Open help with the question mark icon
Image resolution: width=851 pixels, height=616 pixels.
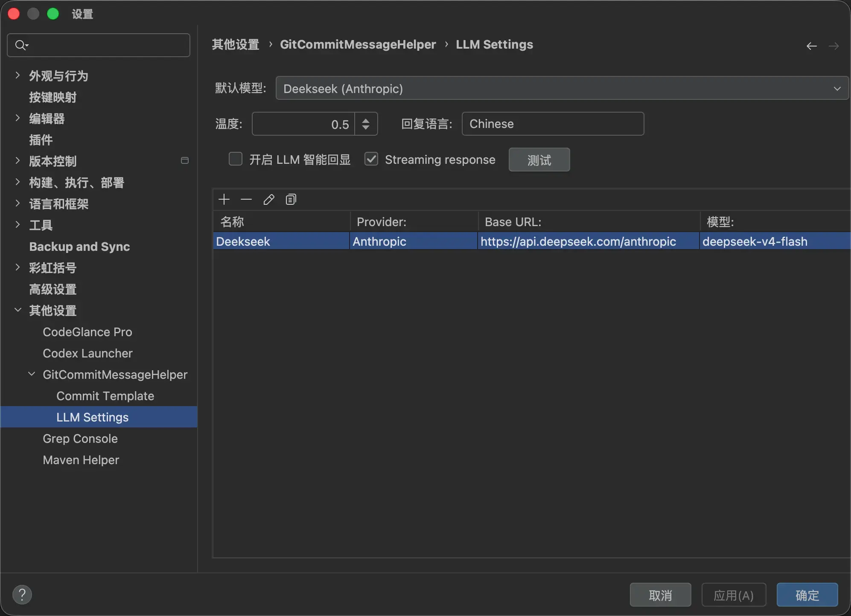pyautogui.click(x=22, y=595)
